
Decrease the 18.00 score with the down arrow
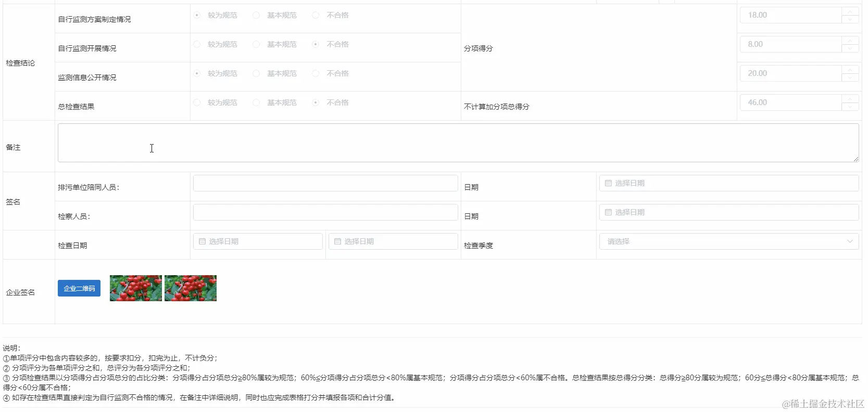coord(850,19)
